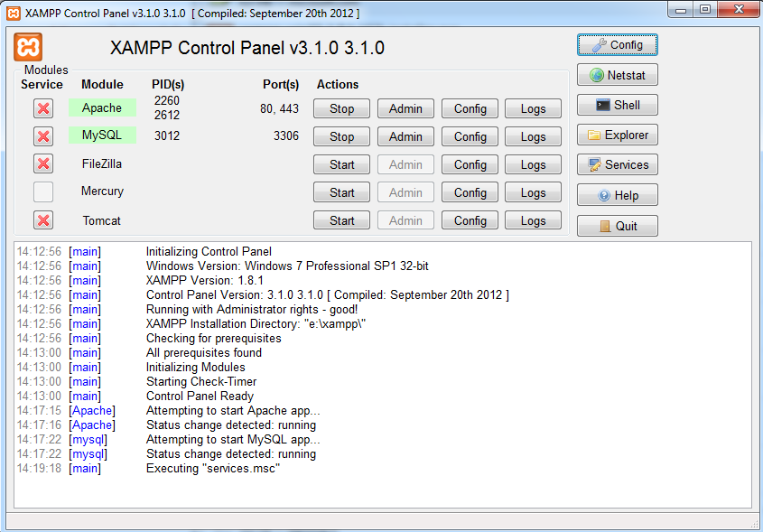Click log line 'Executing "services.msc"'

click(213, 469)
